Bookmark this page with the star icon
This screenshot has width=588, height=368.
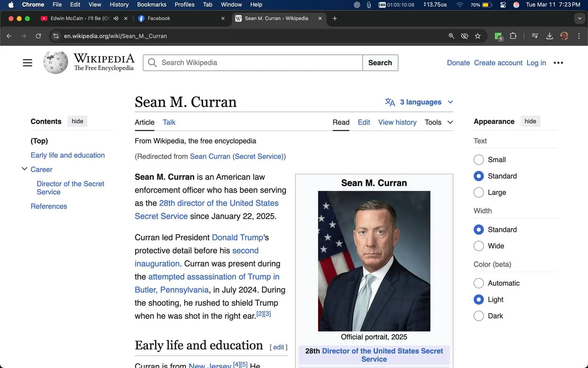478,36
